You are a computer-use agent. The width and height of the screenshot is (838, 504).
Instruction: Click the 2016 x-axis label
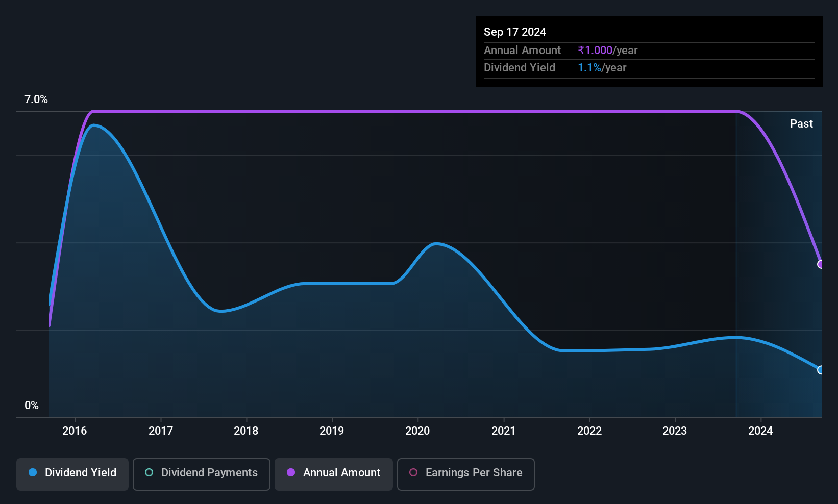coord(75,431)
